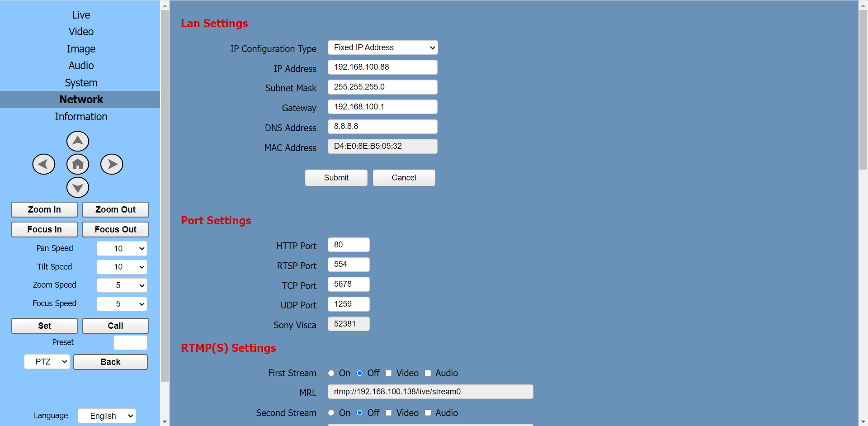Click the Subnet Mask field
Image resolution: width=868 pixels, height=426 pixels.
(382, 87)
